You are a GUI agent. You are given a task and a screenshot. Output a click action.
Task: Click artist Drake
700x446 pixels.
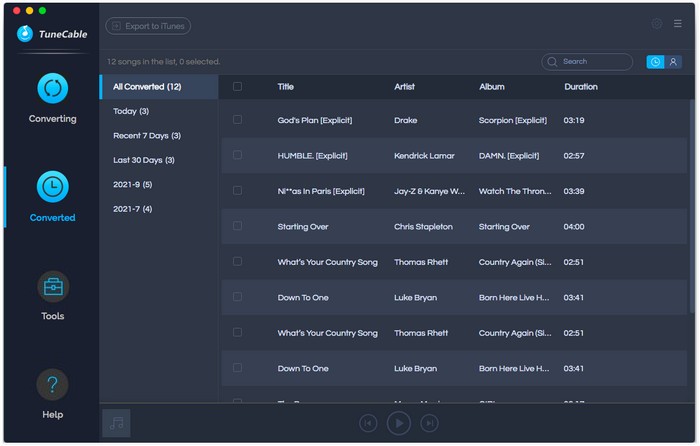click(405, 121)
